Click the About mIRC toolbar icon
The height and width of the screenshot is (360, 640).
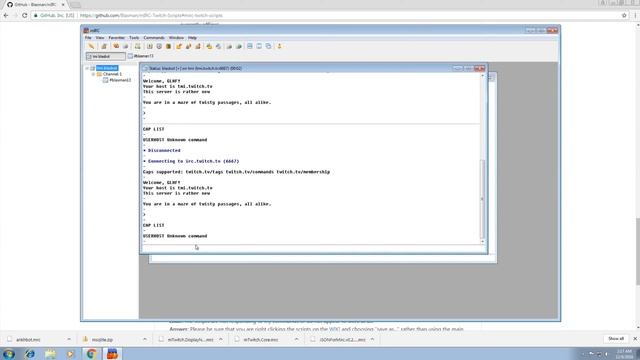(280, 46)
